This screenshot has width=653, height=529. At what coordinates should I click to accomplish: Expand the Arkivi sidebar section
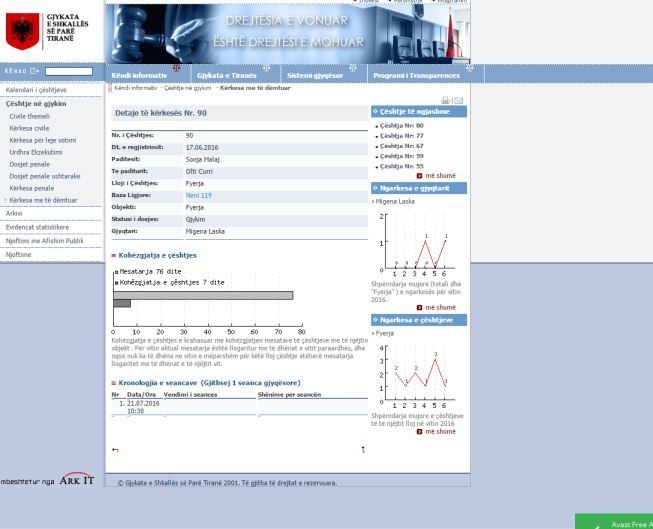(14, 213)
